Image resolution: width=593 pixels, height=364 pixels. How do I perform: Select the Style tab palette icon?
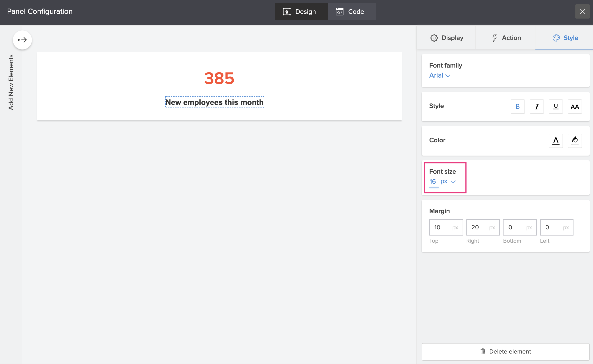tap(556, 38)
